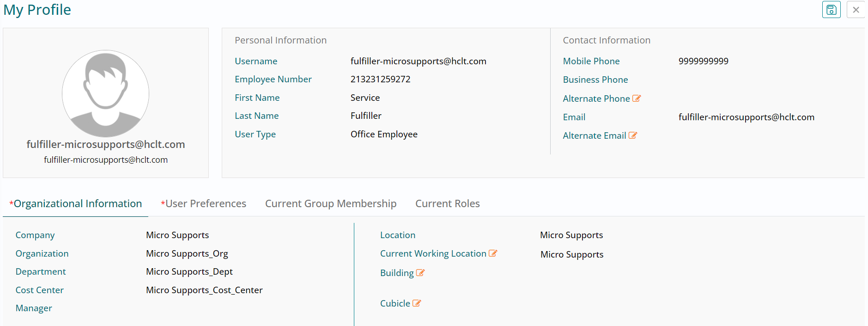868x326 pixels.
Task: Click the Cubicle edit icon
Action: (x=417, y=303)
